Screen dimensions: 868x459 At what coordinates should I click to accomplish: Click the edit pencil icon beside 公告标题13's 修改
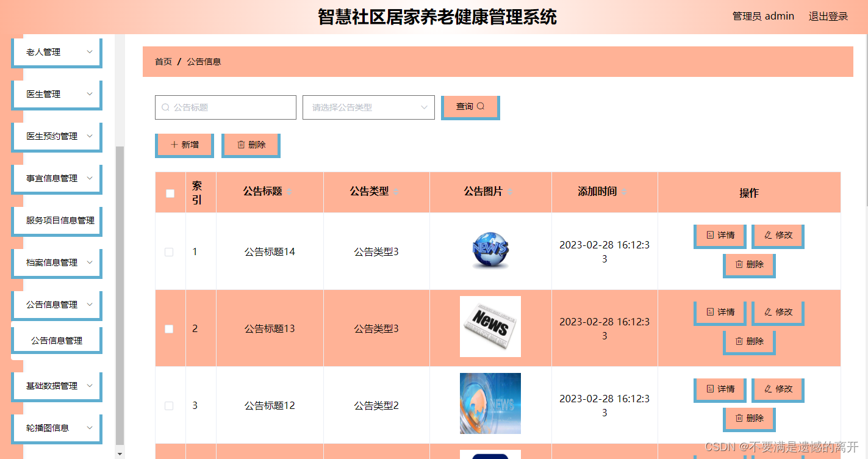pyautogui.click(x=769, y=312)
